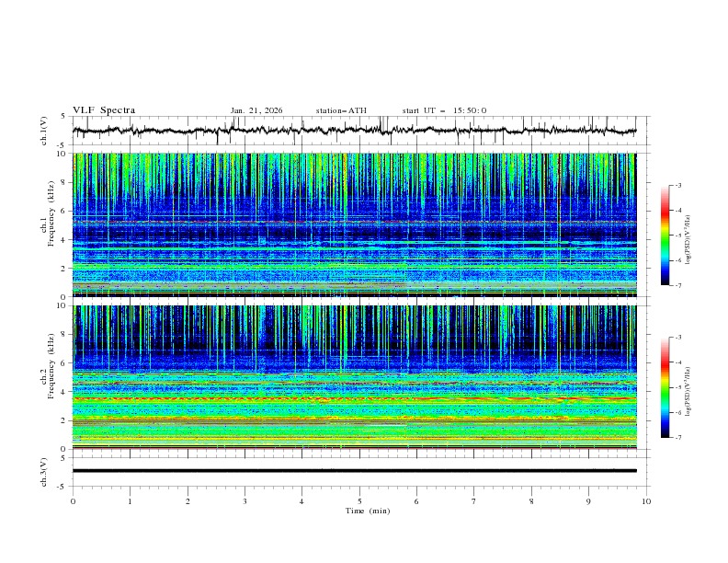Click time axis tick label "0"
The image size is (728, 563).
click(73, 501)
